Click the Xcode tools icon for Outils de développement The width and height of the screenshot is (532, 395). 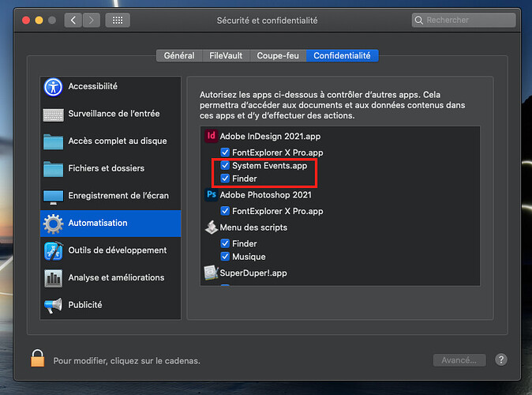pos(53,251)
